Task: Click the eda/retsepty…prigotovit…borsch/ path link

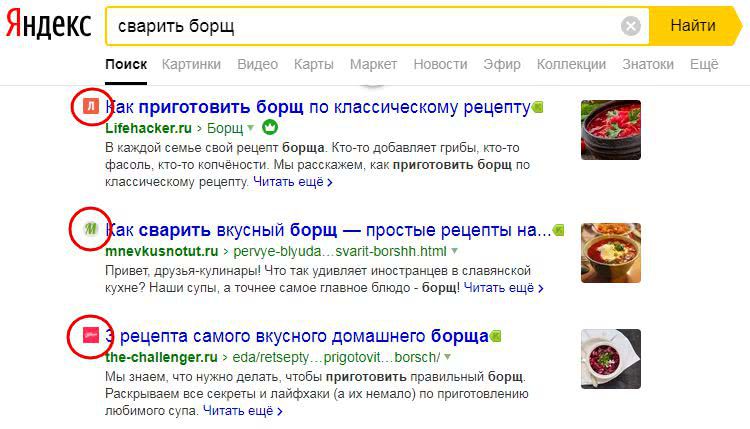Action: 336,357
